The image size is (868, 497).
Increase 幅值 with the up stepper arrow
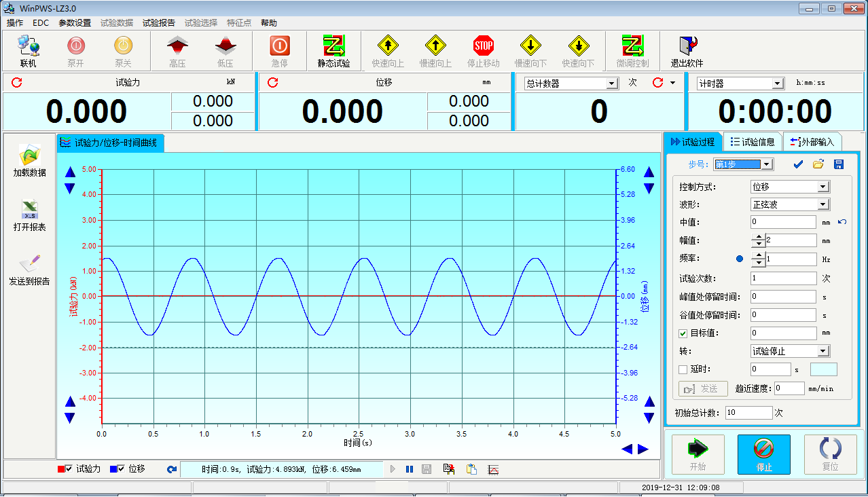(758, 237)
